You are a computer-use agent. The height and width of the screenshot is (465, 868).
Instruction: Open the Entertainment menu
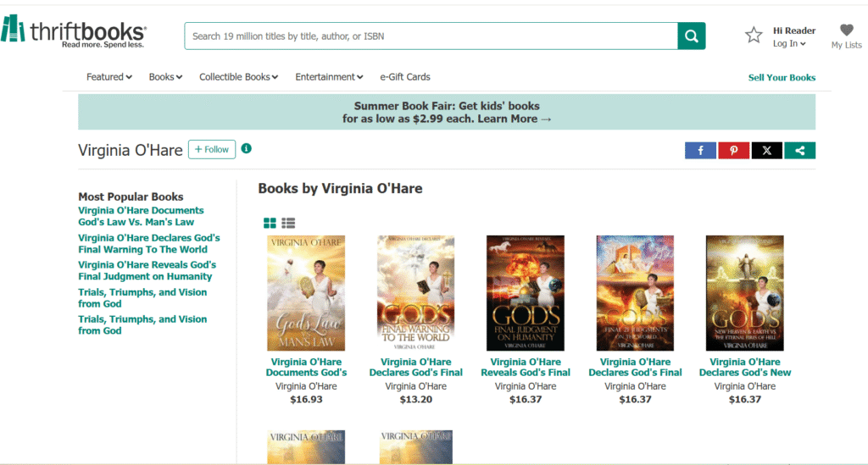click(x=329, y=77)
